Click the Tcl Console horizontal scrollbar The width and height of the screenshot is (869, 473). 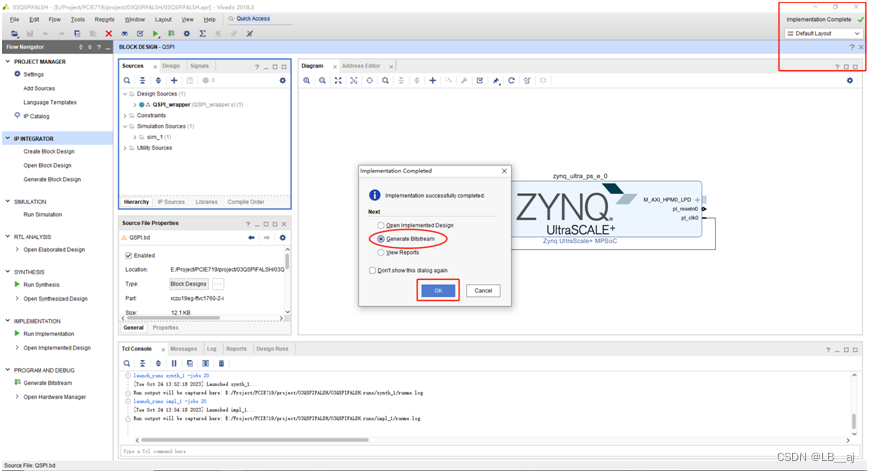click(255, 440)
